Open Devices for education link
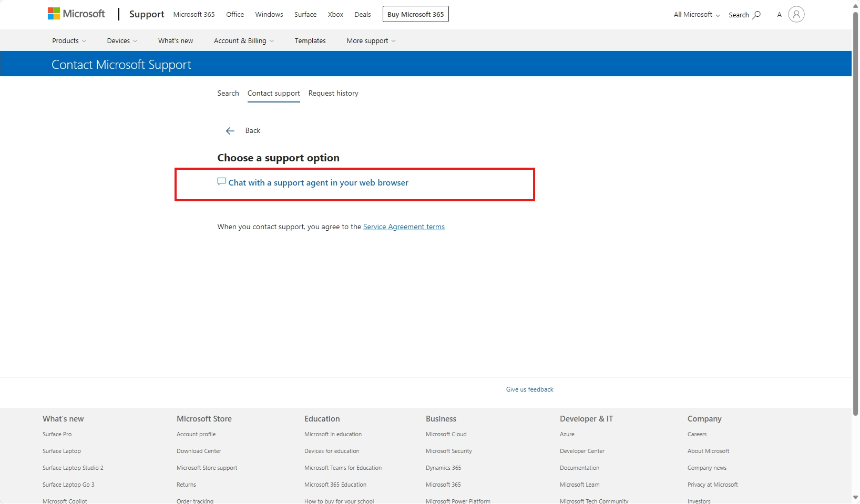Viewport: 860px width, 504px height. [332, 451]
